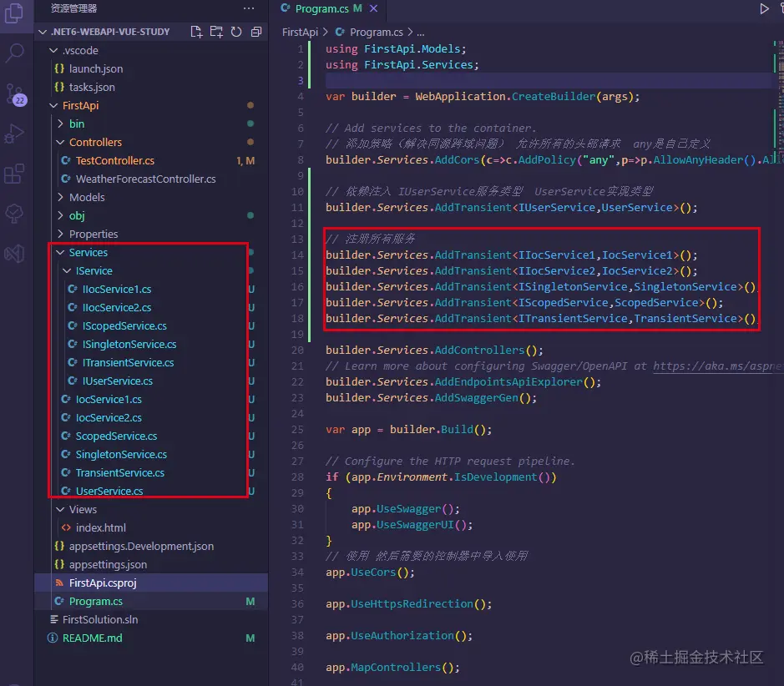
Task: Click the New File icon in explorer header
Action: tap(196, 32)
